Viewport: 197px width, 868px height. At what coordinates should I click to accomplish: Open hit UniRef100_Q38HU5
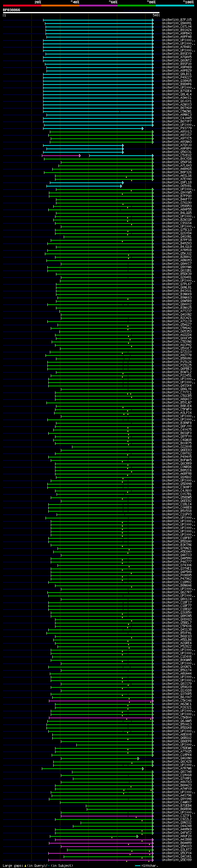point(177,81)
